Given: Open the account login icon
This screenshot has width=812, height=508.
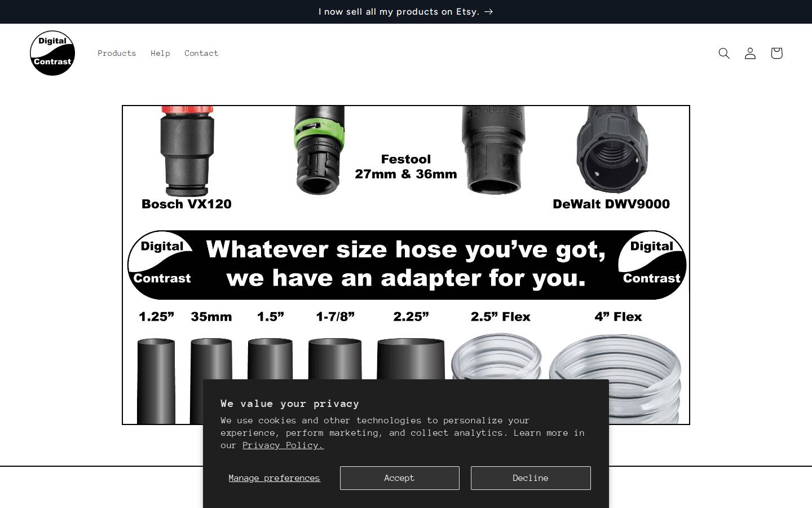Looking at the screenshot, I should [x=750, y=53].
